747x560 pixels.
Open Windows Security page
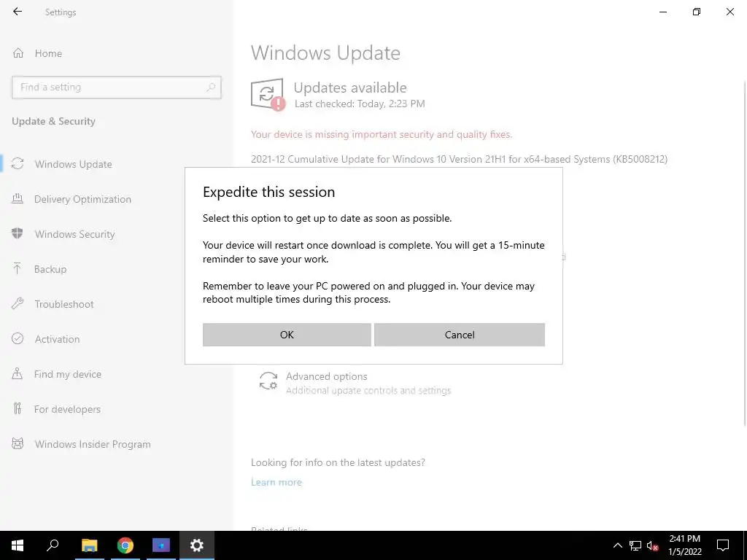75,234
